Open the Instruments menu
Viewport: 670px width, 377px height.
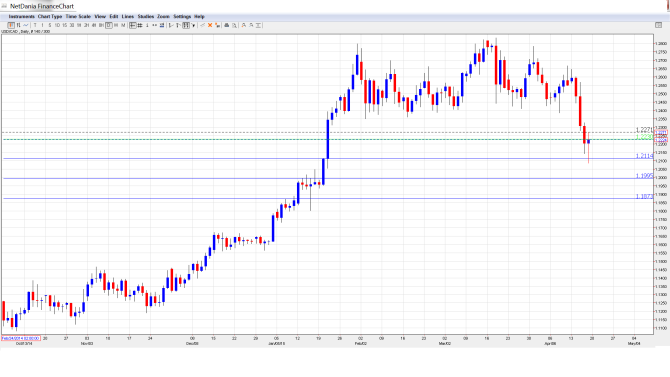coord(21,17)
